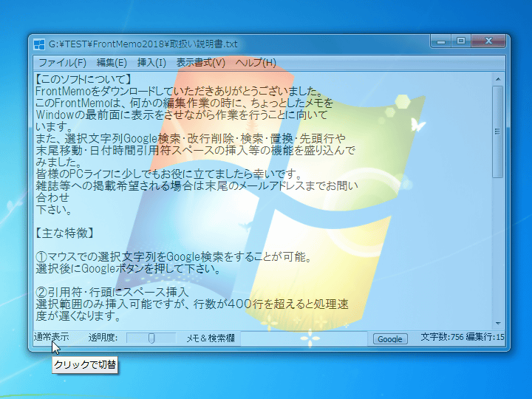Click the line starting 皆様のPCライフに
The width and height of the screenshot is (532, 399).
point(169,174)
